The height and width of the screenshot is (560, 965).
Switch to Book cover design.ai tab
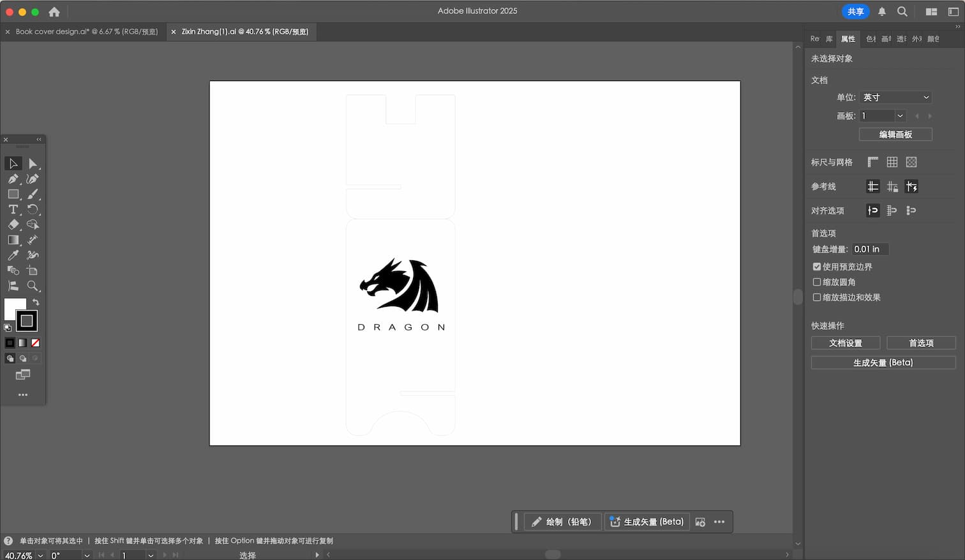[x=86, y=32]
